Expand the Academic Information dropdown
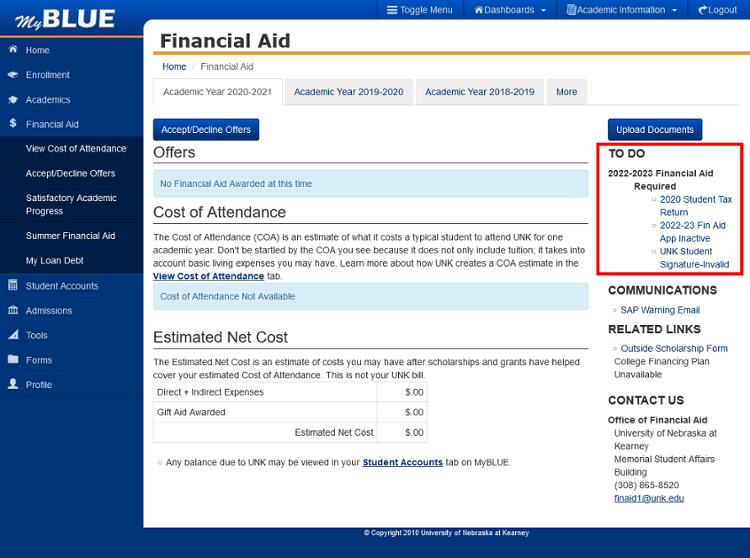The width and height of the screenshot is (750, 558). 622,10
